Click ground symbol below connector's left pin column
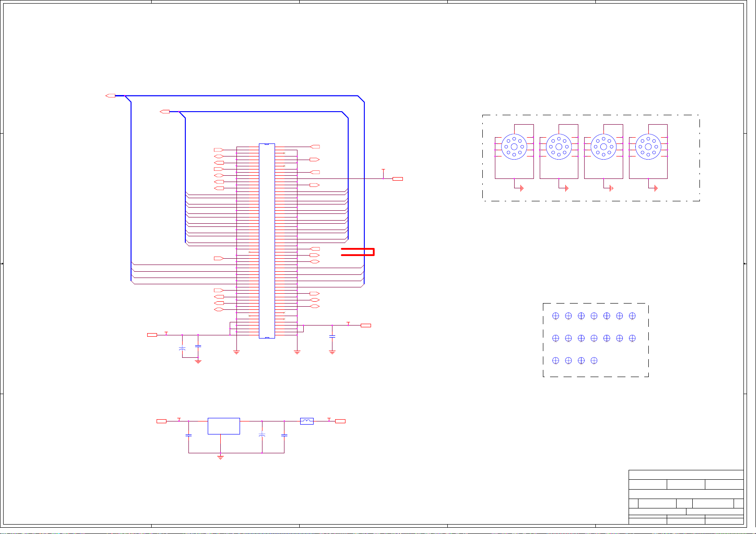The image size is (756, 534). [236, 352]
